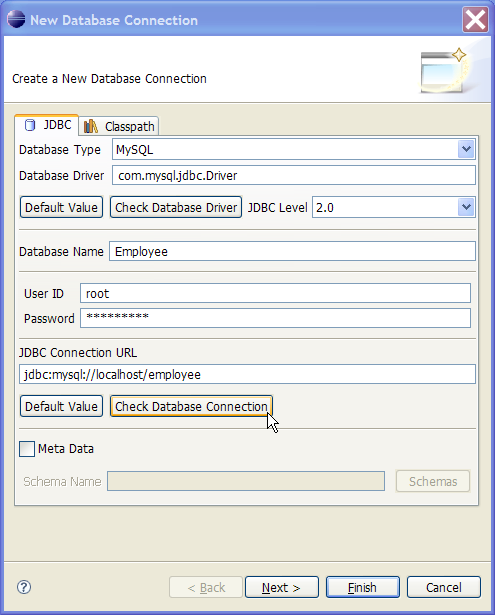495x615 pixels.
Task: Select the JDBC tab
Action: (47, 125)
